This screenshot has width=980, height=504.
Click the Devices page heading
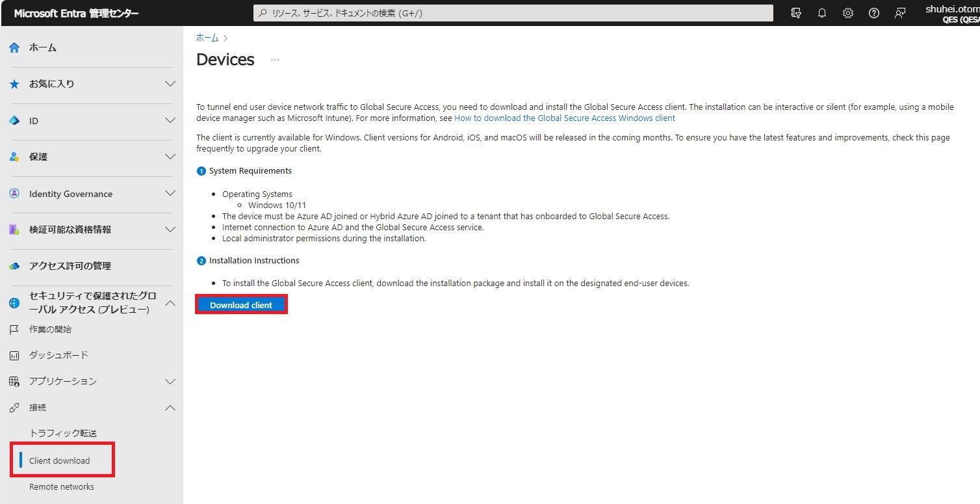[226, 60]
